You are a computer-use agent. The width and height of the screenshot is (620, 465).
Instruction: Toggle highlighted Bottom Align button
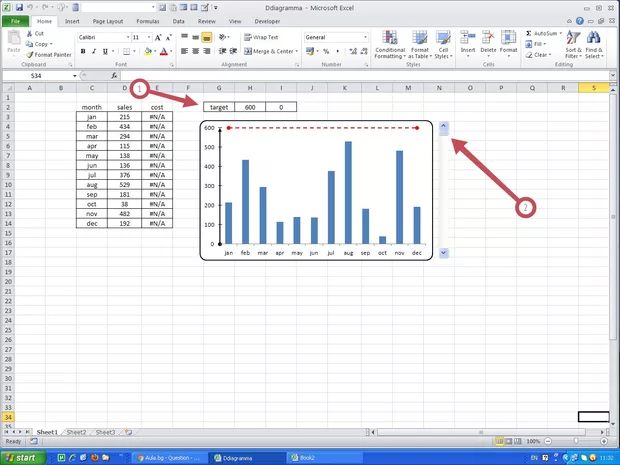click(x=206, y=37)
